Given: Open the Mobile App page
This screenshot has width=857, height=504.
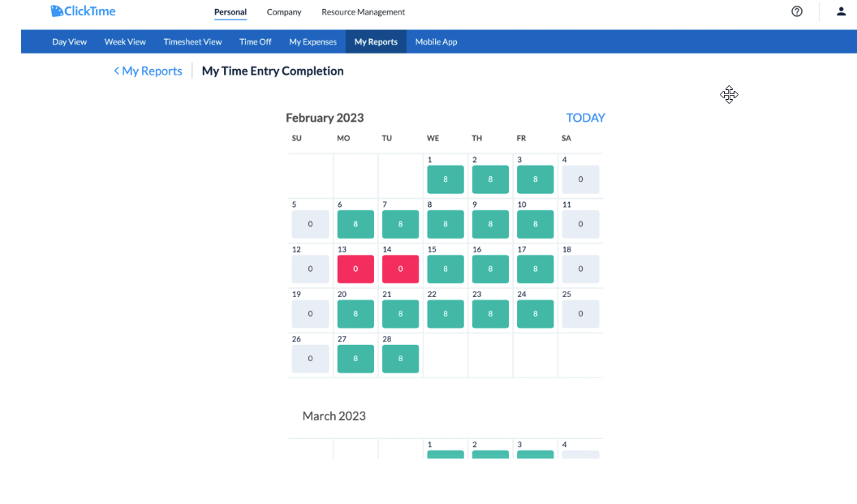Looking at the screenshot, I should point(436,41).
